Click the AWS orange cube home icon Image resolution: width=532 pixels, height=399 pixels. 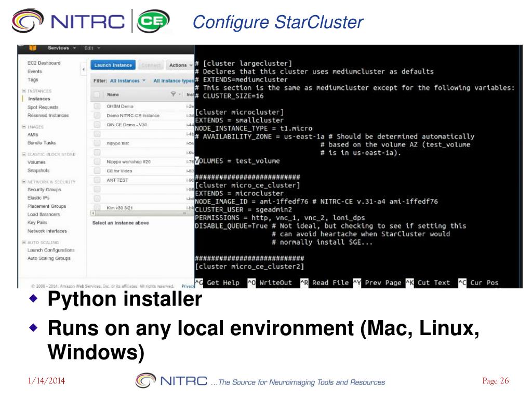tap(33, 48)
